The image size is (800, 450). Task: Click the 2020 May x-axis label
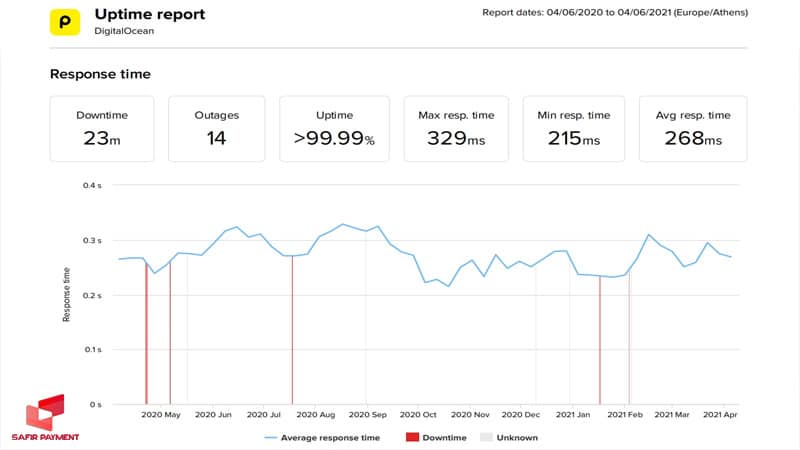coord(161,414)
